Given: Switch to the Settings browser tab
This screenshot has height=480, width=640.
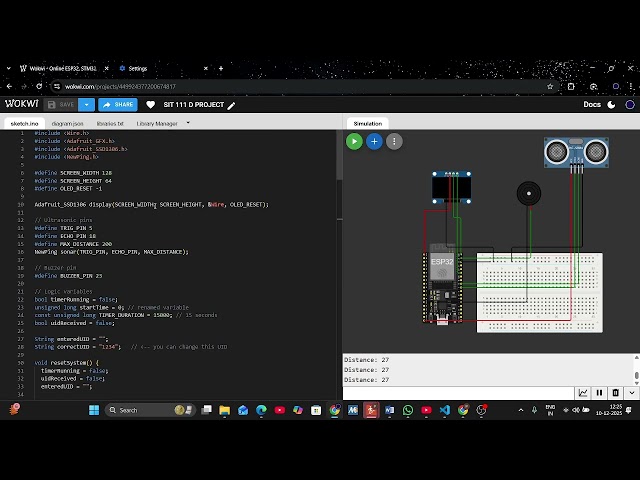Looking at the screenshot, I should 163,69.
